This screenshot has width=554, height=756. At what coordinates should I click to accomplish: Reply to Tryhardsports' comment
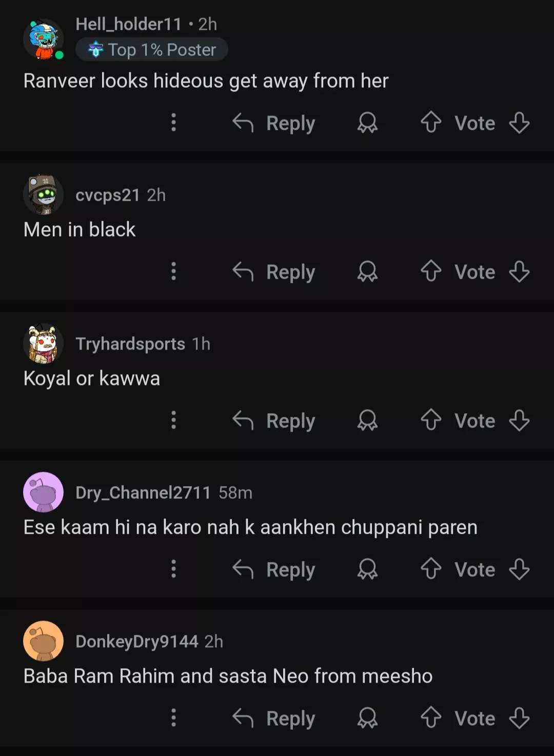pos(274,420)
